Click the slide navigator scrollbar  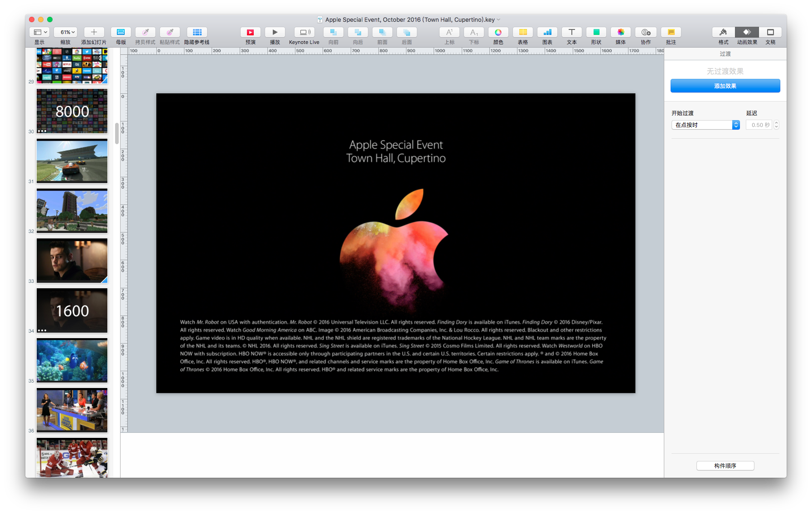pos(117,133)
